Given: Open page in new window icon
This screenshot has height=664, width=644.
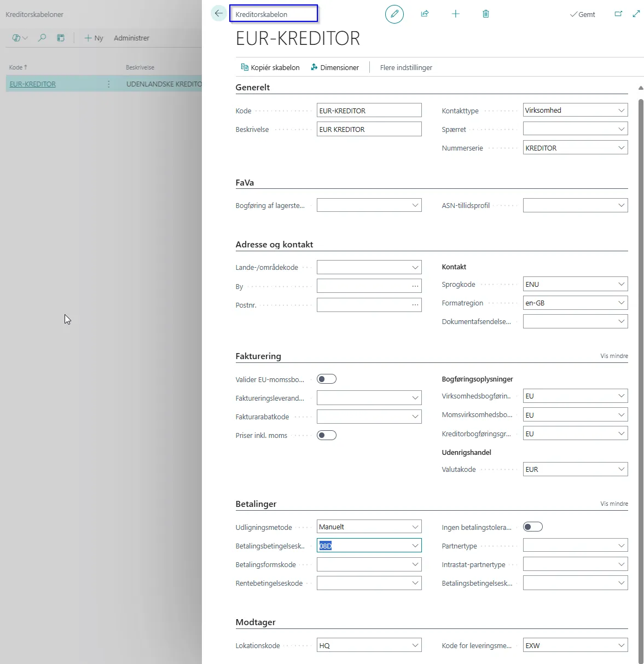Looking at the screenshot, I should pyautogui.click(x=618, y=14).
